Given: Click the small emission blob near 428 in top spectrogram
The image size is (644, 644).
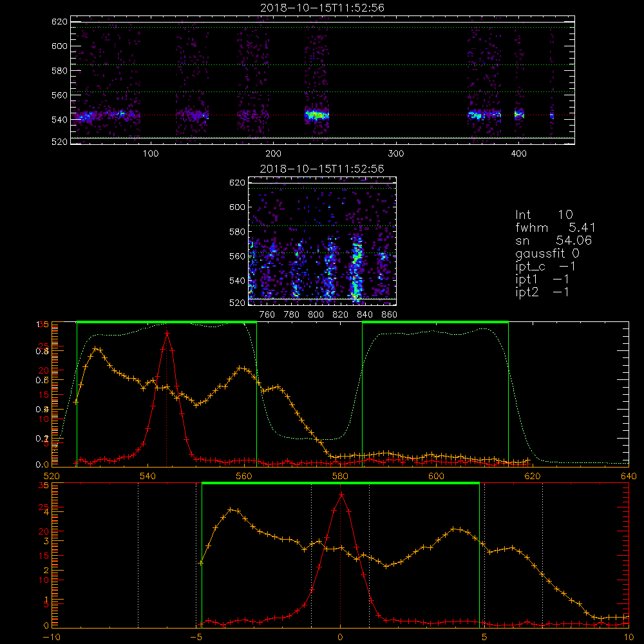Looking at the screenshot, I should coord(552,115).
